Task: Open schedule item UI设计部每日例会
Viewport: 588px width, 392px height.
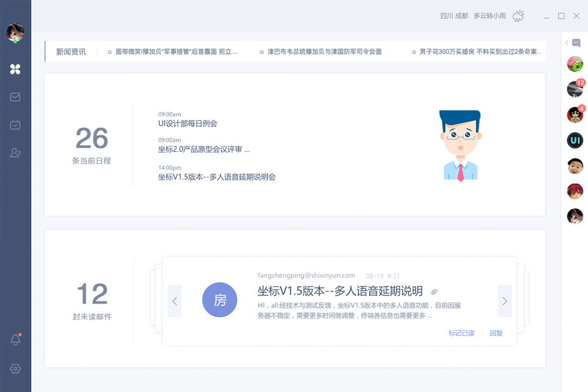Action: [x=188, y=124]
